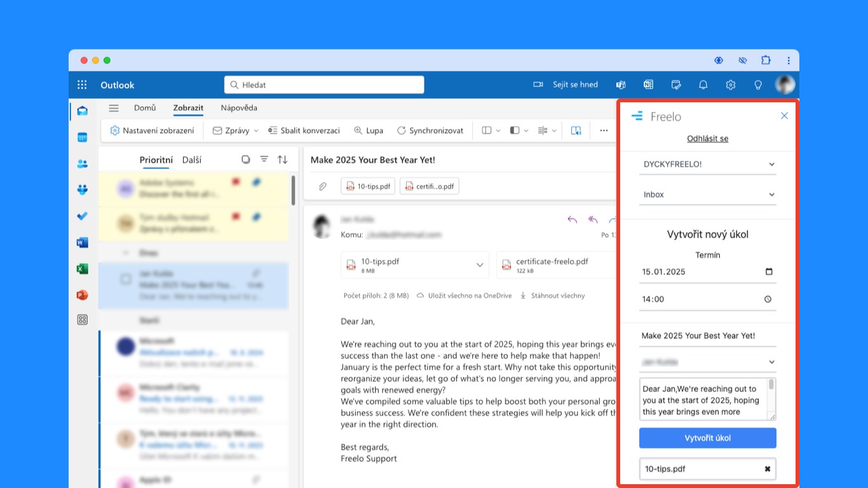
Task: Click Reply All arrow on message
Action: [593, 220]
